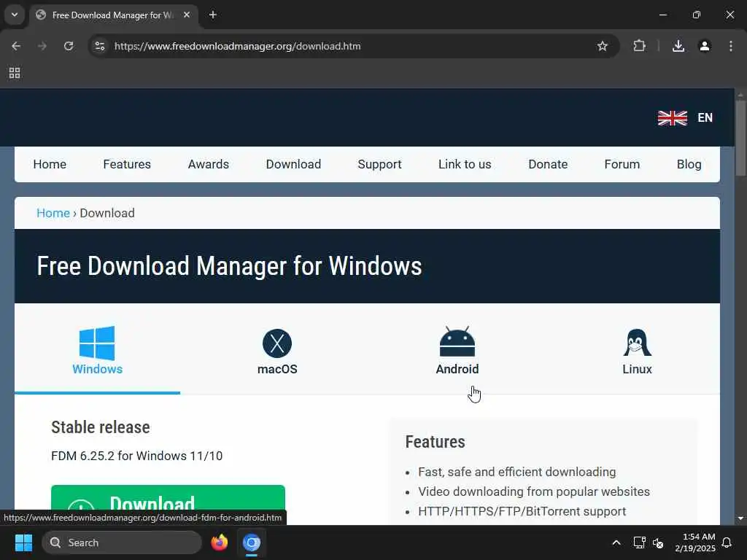This screenshot has height=560, width=747.
Task: Open the Windows Start menu
Action: point(23,542)
